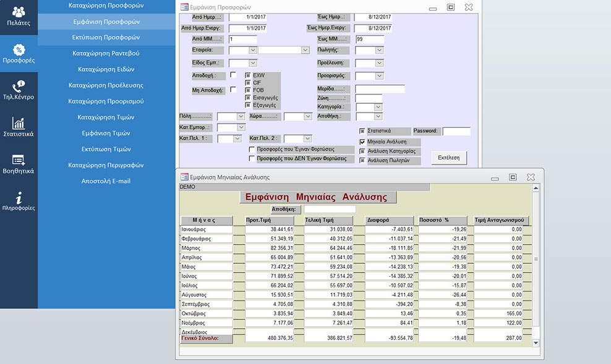Viewport: 611px width, 364px height.
Task: Click the monthly analysis vertical scrollbar
Action: 536,278
